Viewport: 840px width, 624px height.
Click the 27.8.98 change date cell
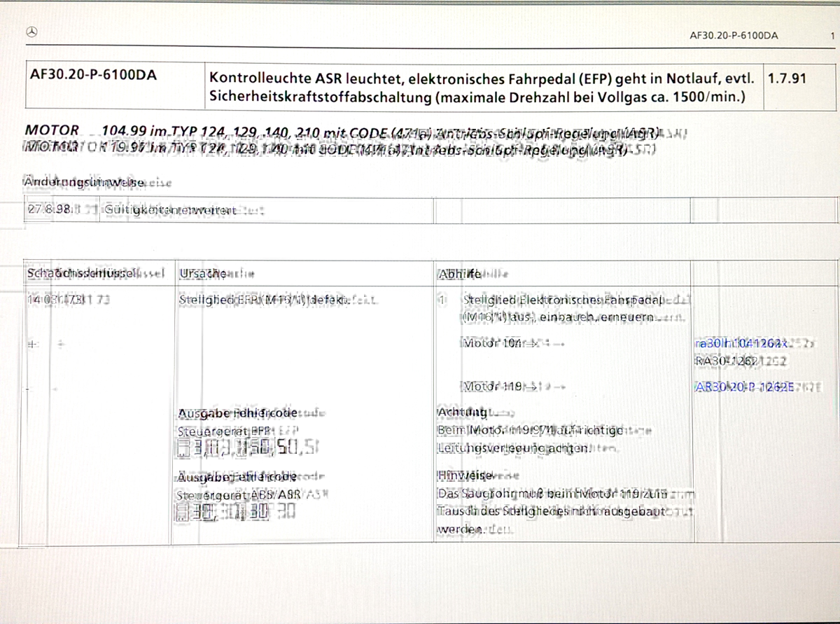pyautogui.click(x=48, y=210)
